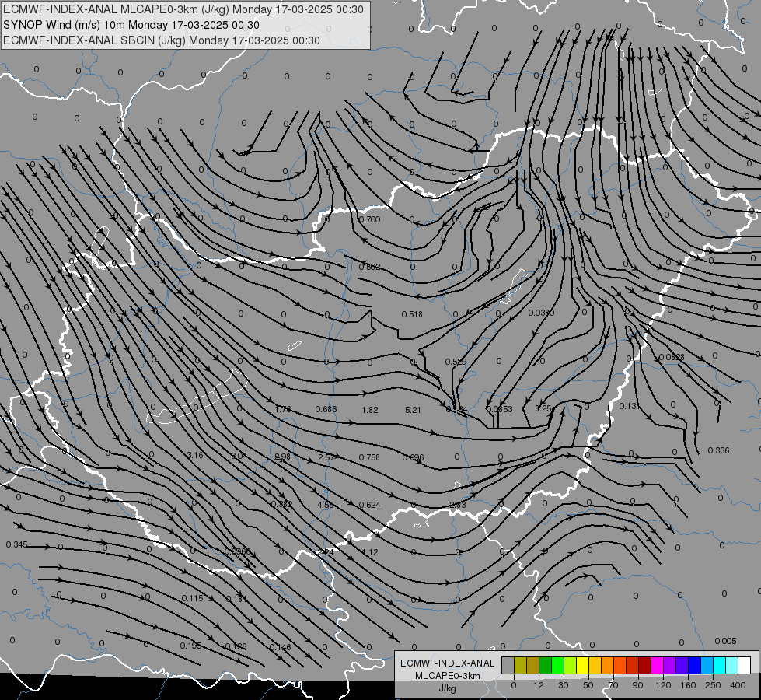
Task: Click the SYNOP Wind (m/s) 10m header line
Action: pyautogui.click(x=131, y=25)
